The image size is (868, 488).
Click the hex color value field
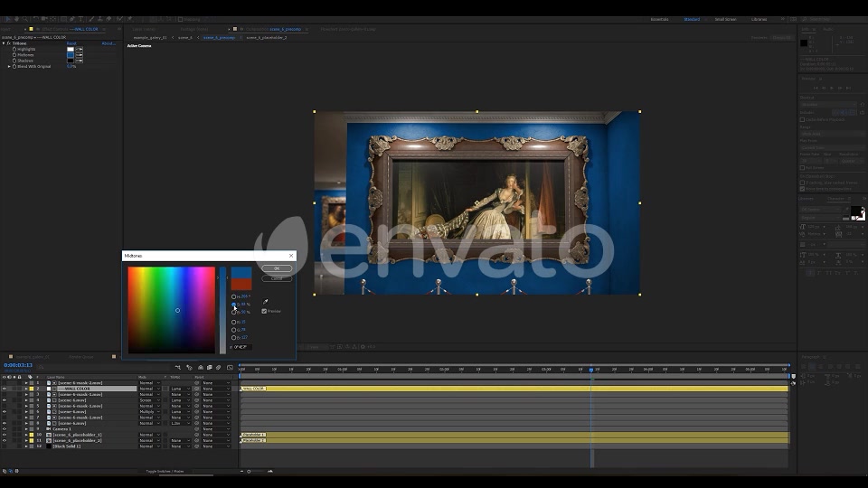pyautogui.click(x=242, y=347)
